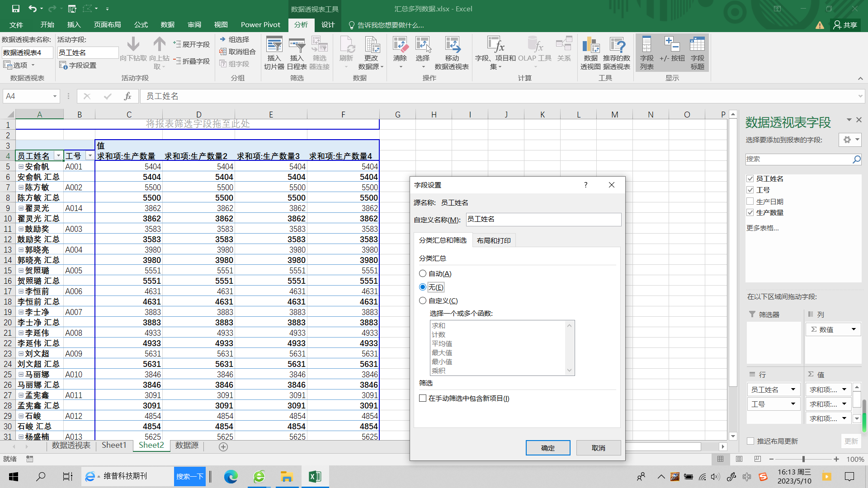Click Collapse Field icon
The image size is (868, 488).
tap(192, 61)
